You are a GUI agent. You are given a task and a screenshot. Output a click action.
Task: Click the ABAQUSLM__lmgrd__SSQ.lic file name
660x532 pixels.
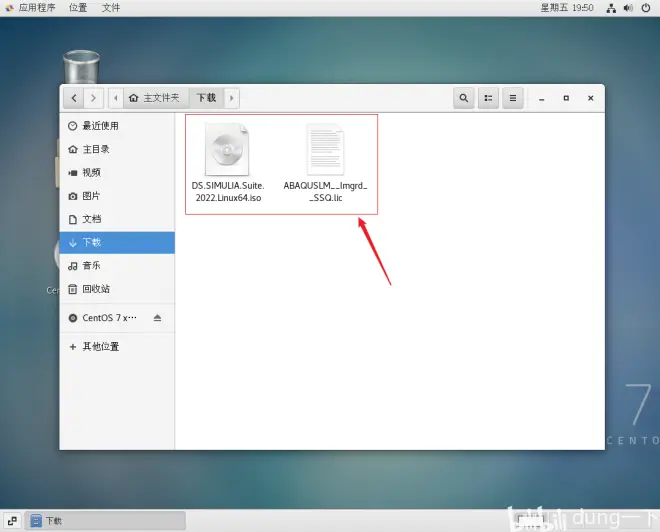coord(325,192)
